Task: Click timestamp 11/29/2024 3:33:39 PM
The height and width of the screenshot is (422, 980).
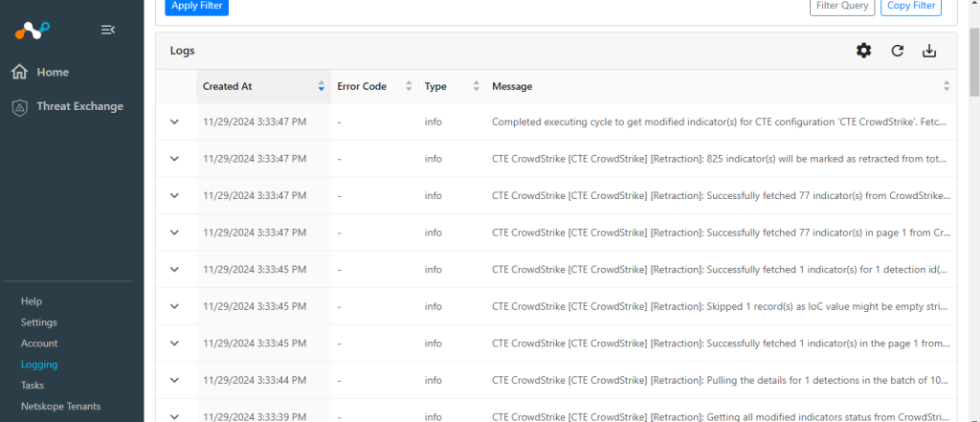Action: 255,416
